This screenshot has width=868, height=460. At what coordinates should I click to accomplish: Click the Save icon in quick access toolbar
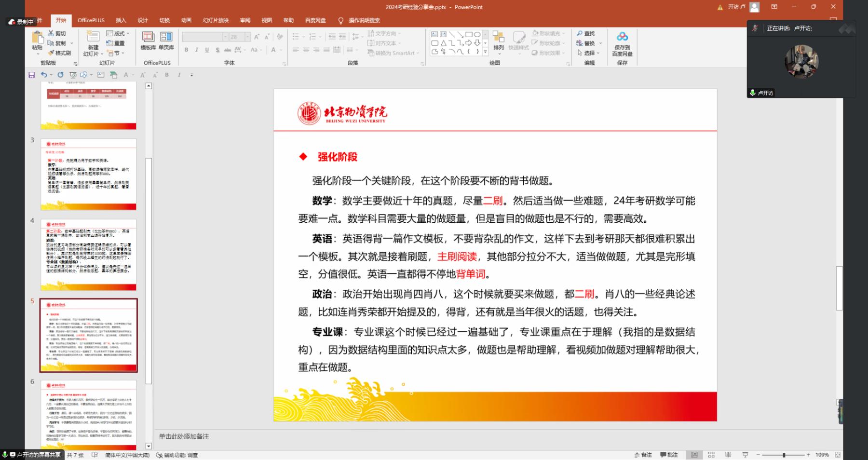[32, 75]
